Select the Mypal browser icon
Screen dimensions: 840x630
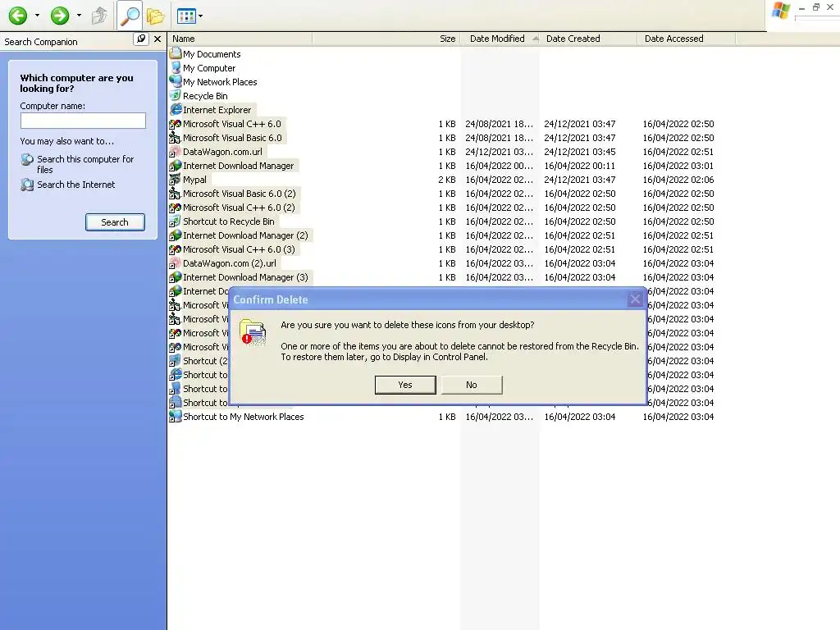[176, 180]
